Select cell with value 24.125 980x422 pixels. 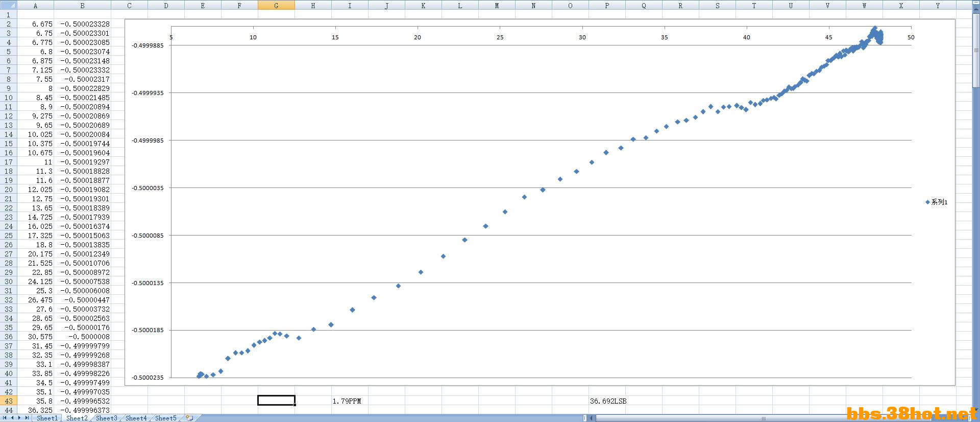pyautogui.click(x=35, y=282)
